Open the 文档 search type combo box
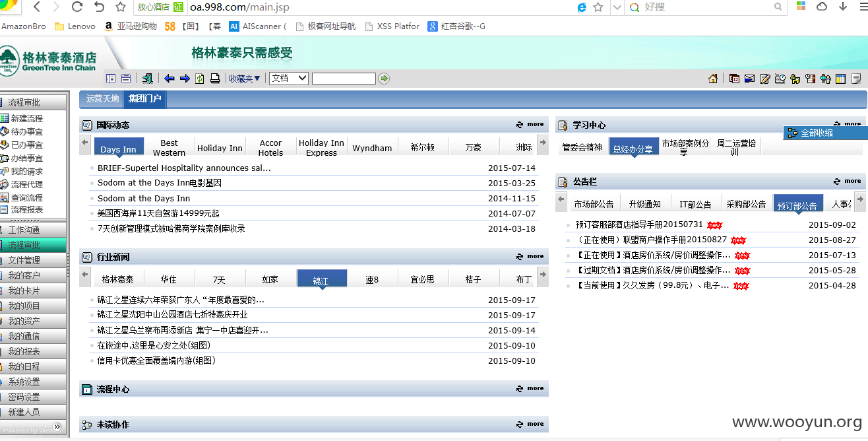 [x=289, y=78]
